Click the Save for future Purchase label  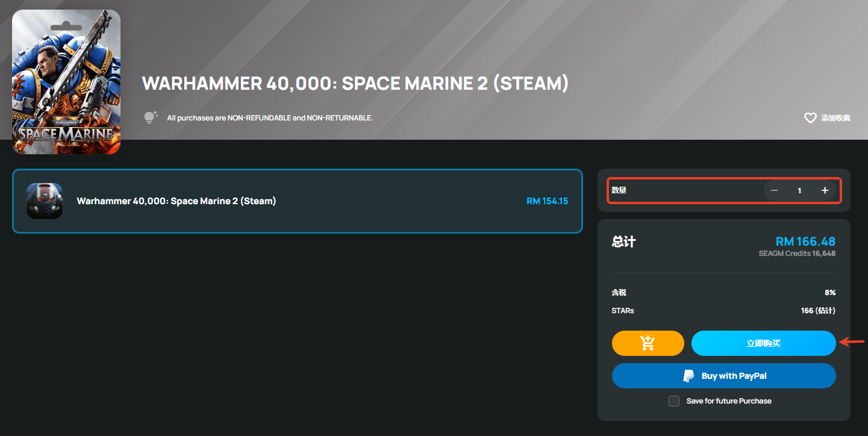[729, 401]
